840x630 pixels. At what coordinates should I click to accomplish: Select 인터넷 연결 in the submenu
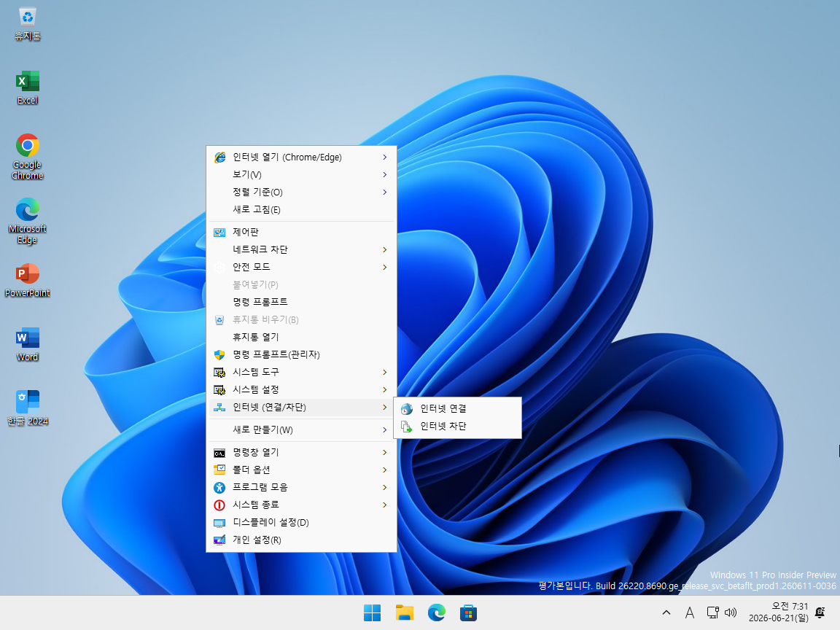click(x=457, y=409)
